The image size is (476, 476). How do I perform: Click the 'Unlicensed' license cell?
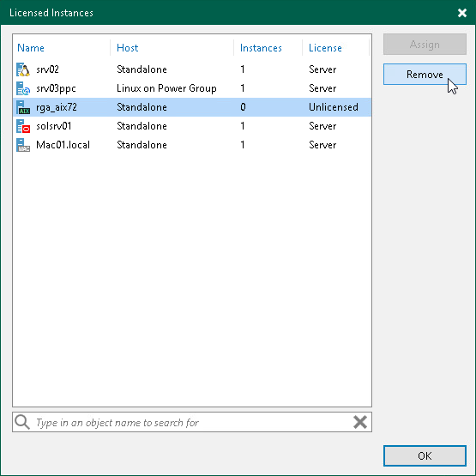click(x=334, y=107)
